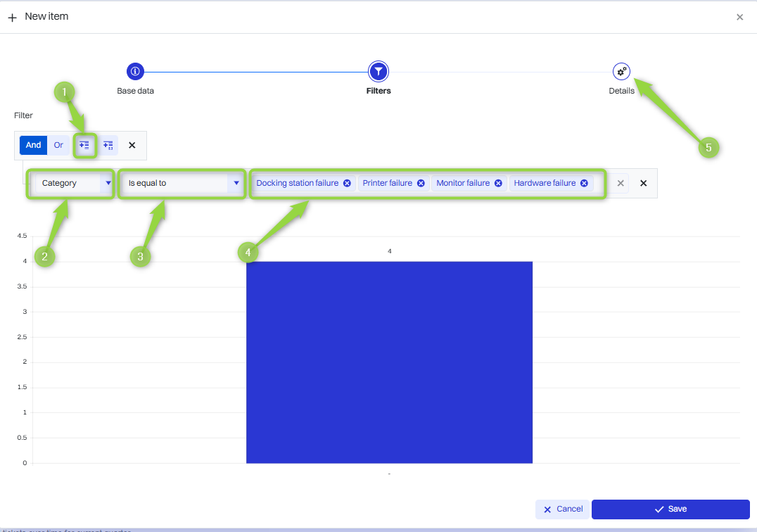Screen dimensions: 757x532
Task: Click the add filter group icon
Action: [108, 145]
